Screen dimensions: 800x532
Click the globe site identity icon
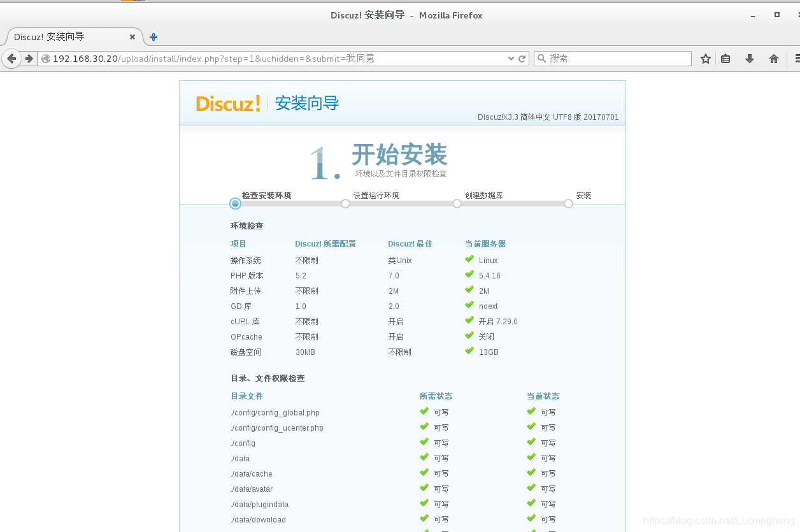point(46,59)
